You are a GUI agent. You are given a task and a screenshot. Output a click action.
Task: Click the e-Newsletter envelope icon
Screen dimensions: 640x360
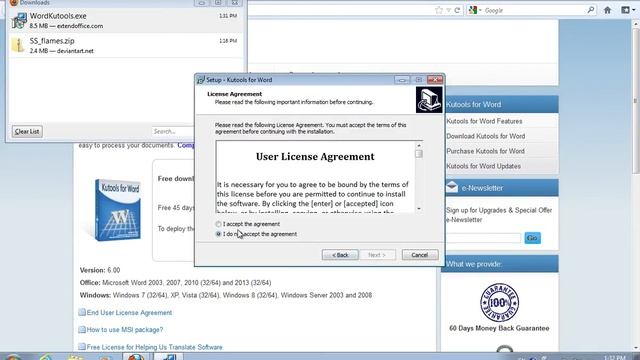click(451, 187)
